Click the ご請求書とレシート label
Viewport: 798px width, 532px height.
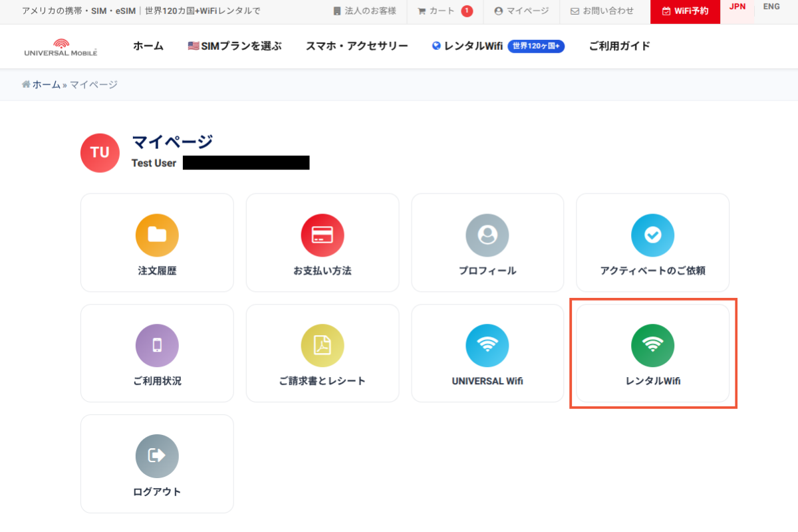[x=323, y=381]
